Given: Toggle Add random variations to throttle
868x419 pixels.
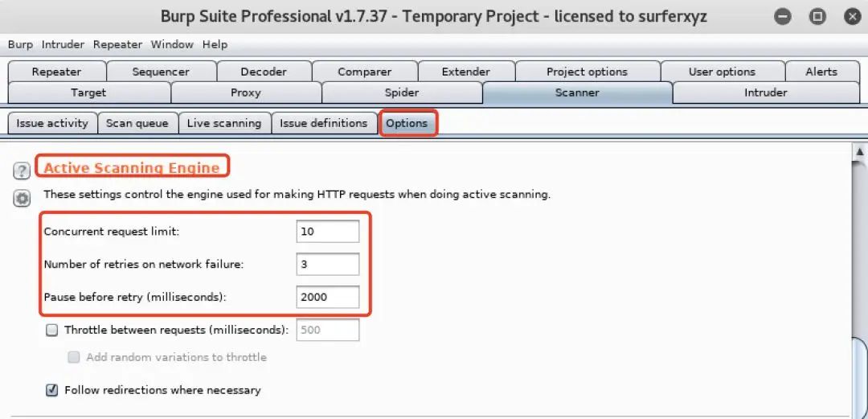Looking at the screenshot, I should pyautogui.click(x=74, y=358).
